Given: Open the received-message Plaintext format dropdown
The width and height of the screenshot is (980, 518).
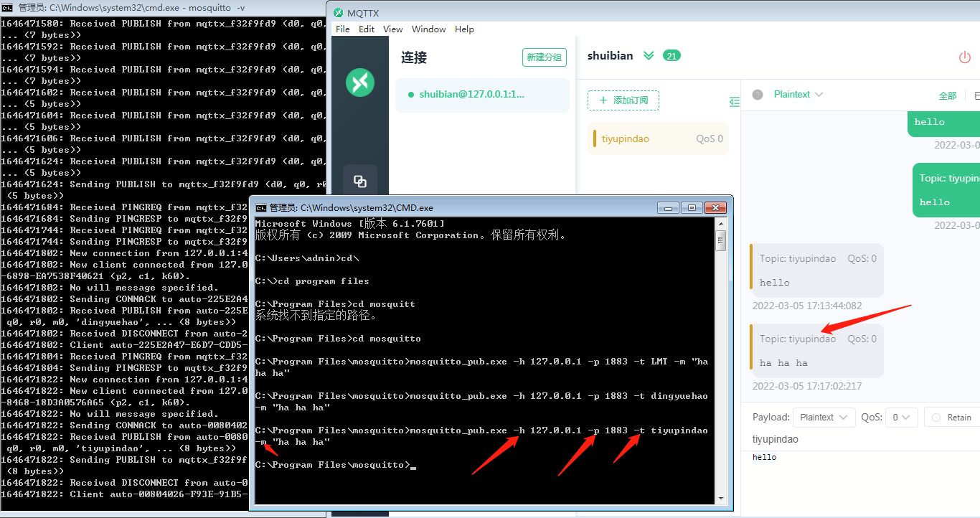Looking at the screenshot, I should tap(798, 95).
